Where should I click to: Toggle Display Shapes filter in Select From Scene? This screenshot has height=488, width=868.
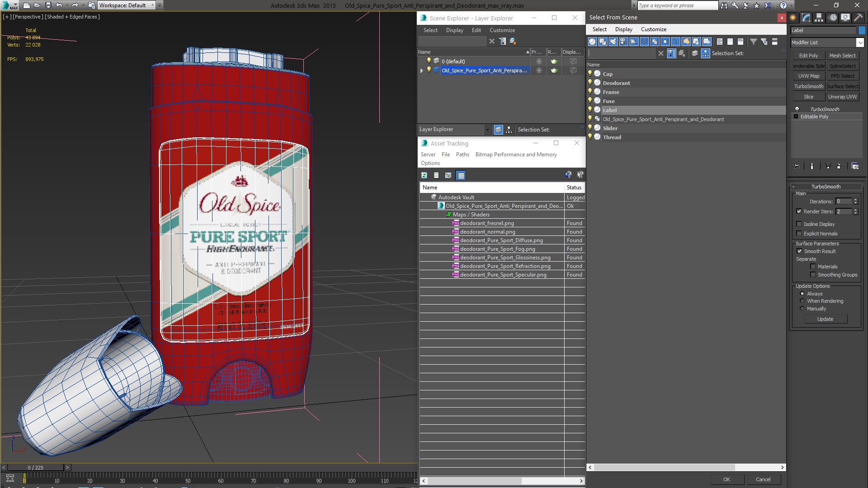[603, 42]
